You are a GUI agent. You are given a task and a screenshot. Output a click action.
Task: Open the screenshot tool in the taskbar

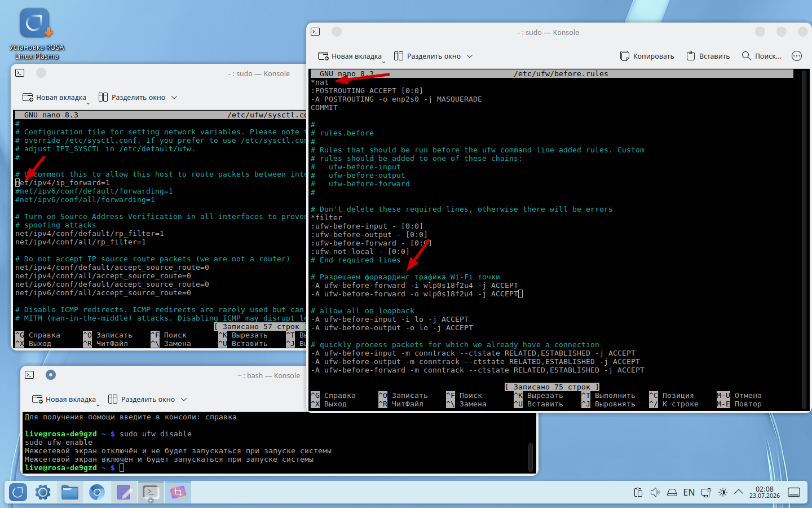point(178,492)
